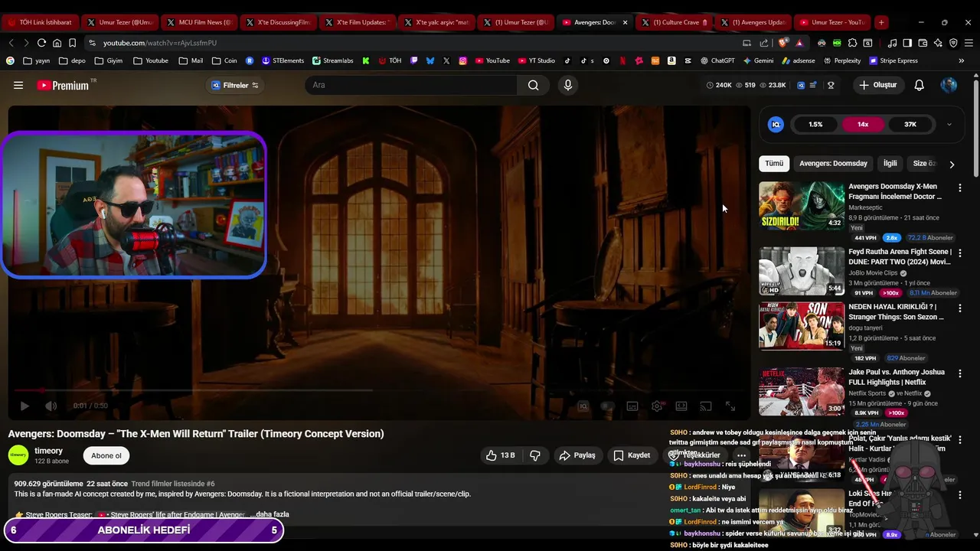Open the Brave Shields lion icon

(x=782, y=43)
